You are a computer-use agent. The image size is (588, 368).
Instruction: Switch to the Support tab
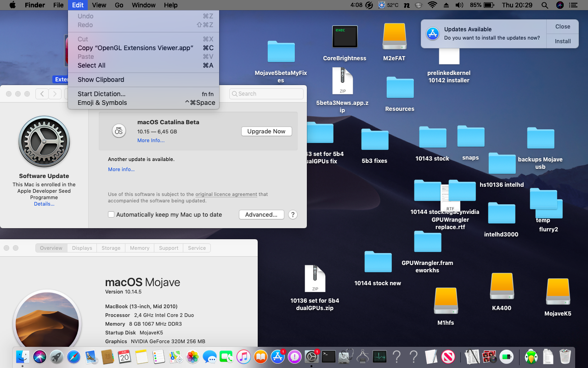pos(169,248)
